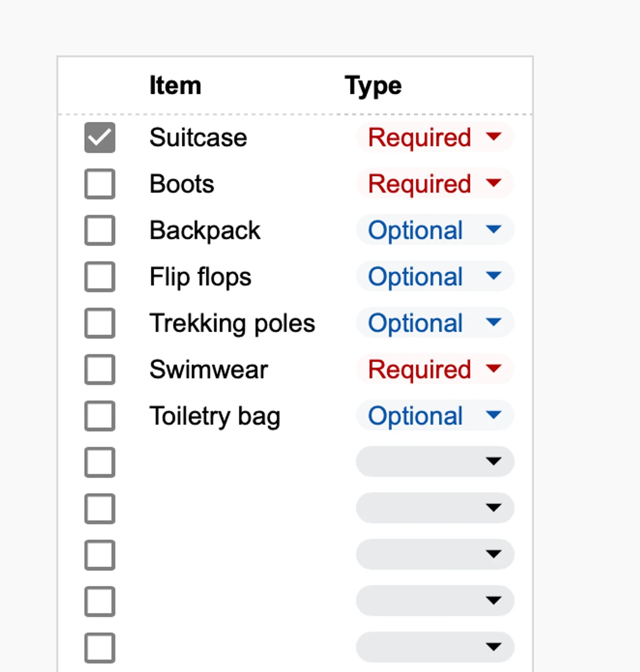640x672 pixels.
Task: Check the Backpack checkbox
Action: pos(100,230)
